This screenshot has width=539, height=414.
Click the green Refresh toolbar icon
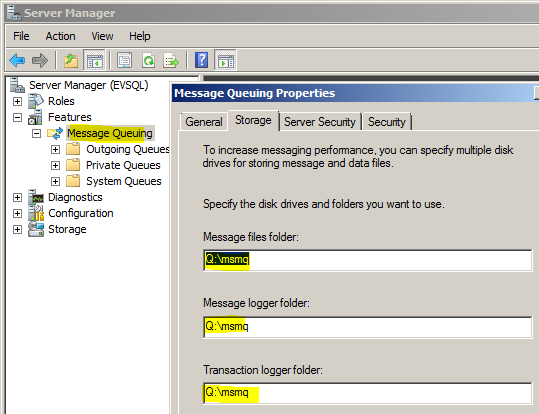(148, 61)
